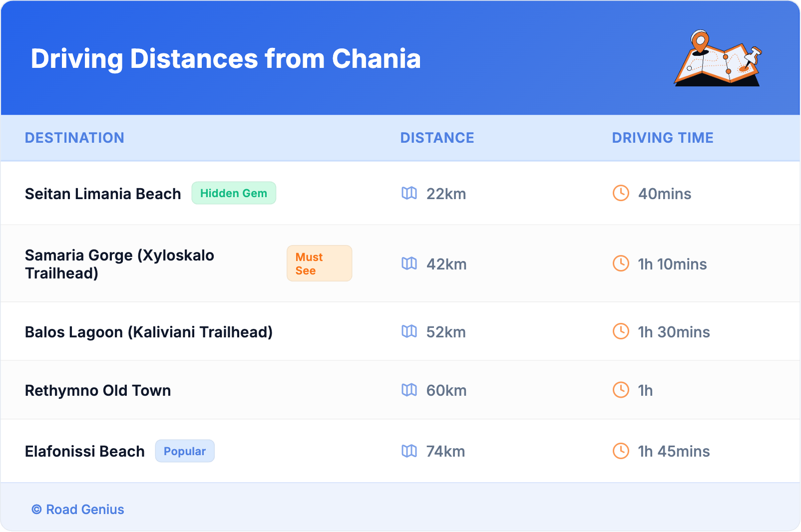Click the Driving Distances from Chania title
801x532 pixels.
coord(226,59)
